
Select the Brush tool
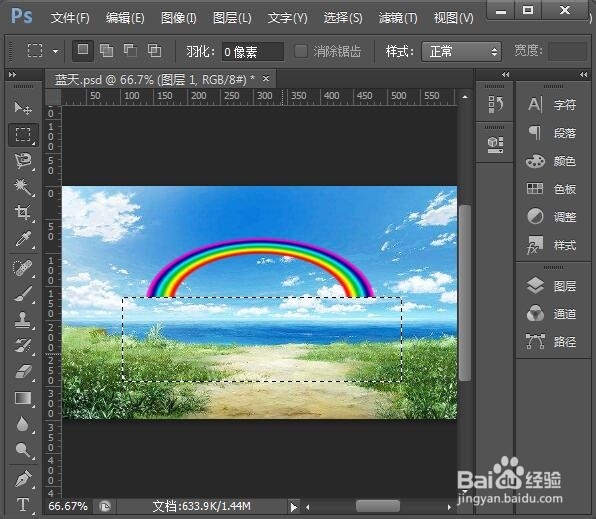(x=23, y=294)
